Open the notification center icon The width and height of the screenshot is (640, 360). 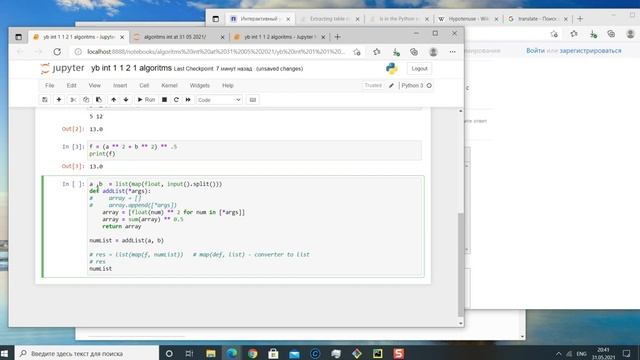pyautogui.click(x=627, y=353)
